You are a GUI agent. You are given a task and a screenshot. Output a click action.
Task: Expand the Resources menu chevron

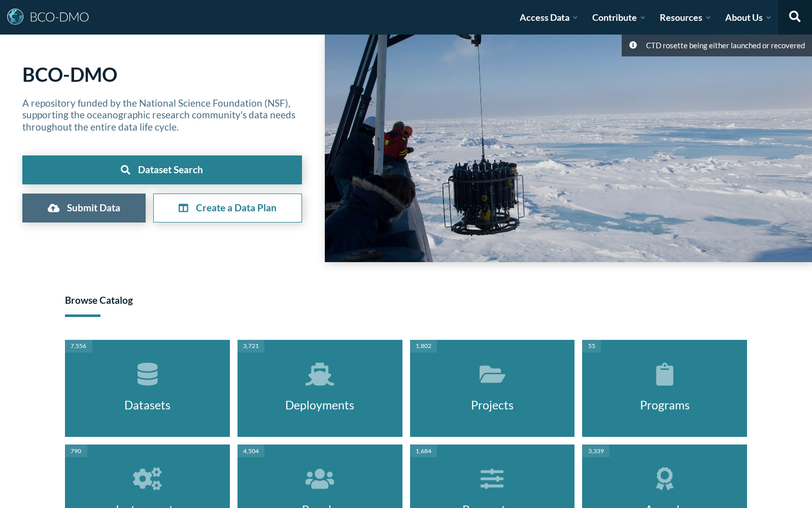point(708,18)
